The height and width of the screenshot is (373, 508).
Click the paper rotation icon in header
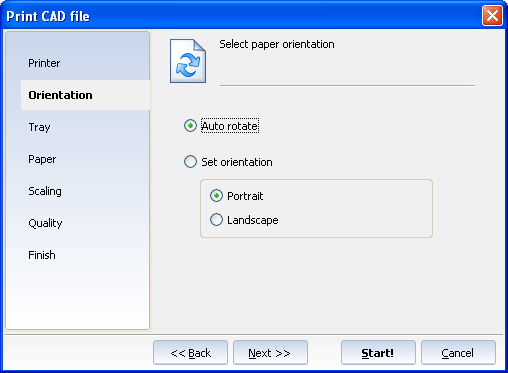188,61
